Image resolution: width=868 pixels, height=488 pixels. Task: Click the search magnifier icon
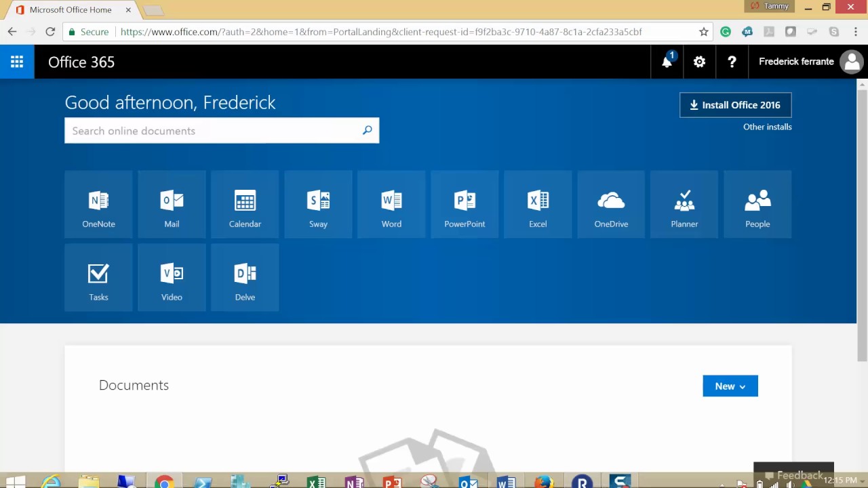click(x=367, y=130)
